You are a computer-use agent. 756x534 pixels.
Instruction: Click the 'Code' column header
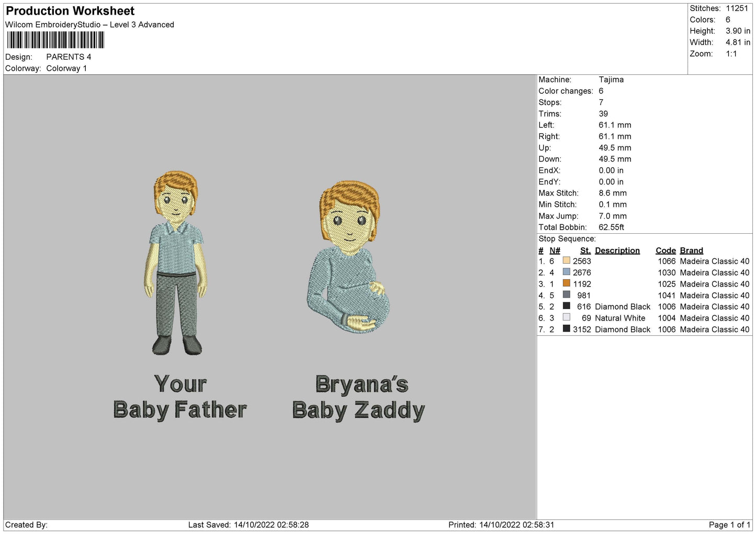point(665,251)
